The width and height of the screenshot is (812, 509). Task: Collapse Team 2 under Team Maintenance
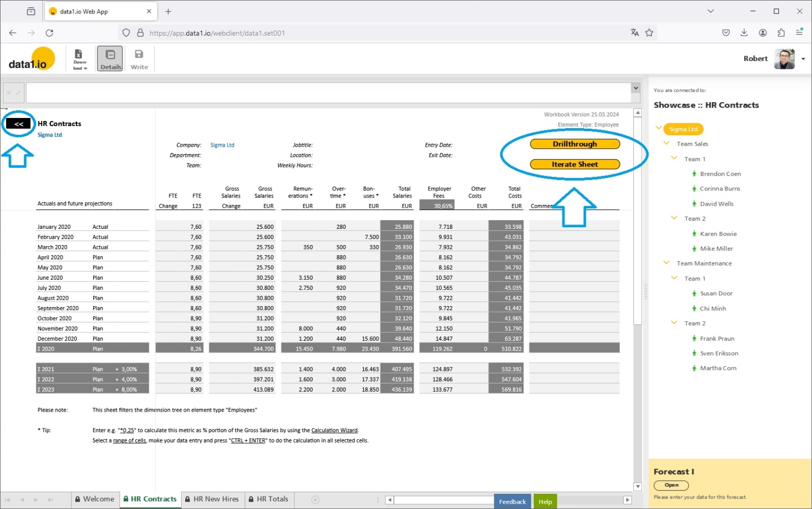click(x=674, y=322)
